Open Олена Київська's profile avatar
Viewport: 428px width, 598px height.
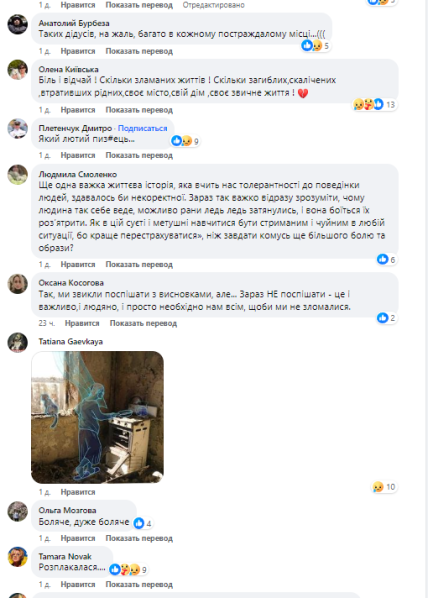tap(18, 70)
